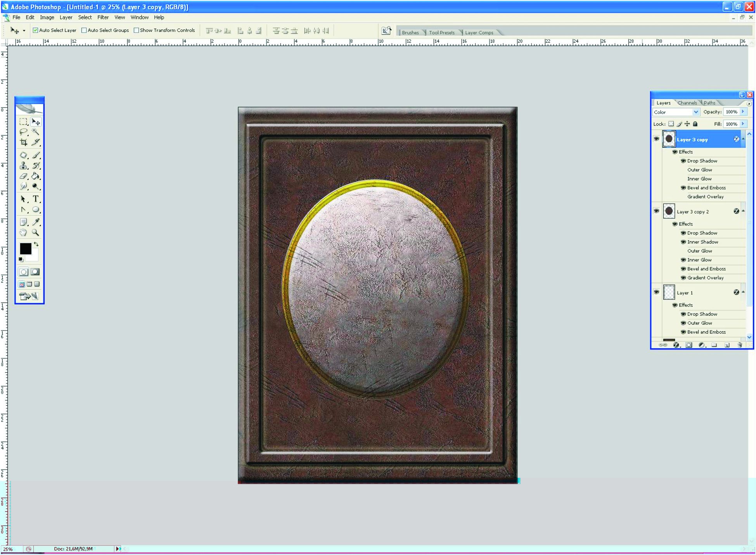Screen dimensions: 756x555
Task: Click the black foreground color swatch
Action: 26,249
